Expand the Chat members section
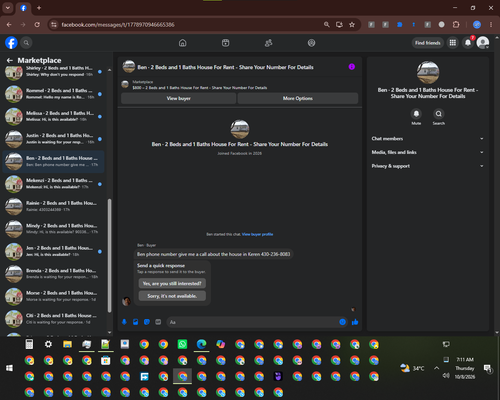The width and height of the screenshot is (500, 400). point(428,139)
